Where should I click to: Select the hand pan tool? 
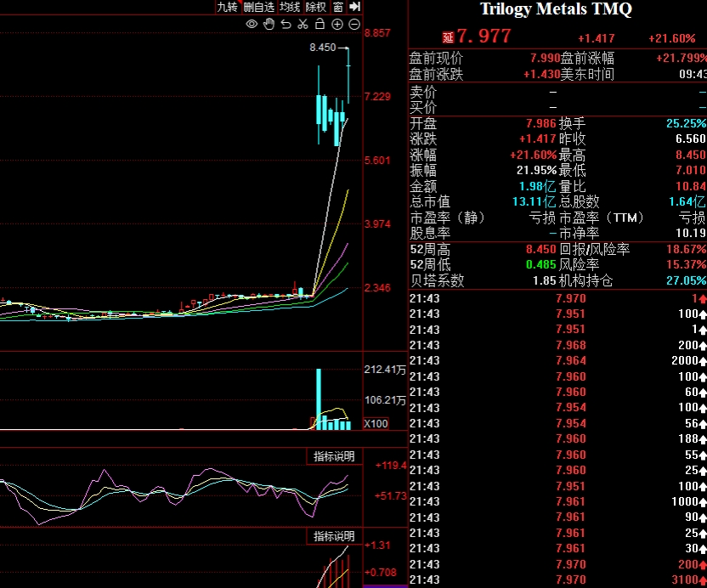(x=269, y=24)
